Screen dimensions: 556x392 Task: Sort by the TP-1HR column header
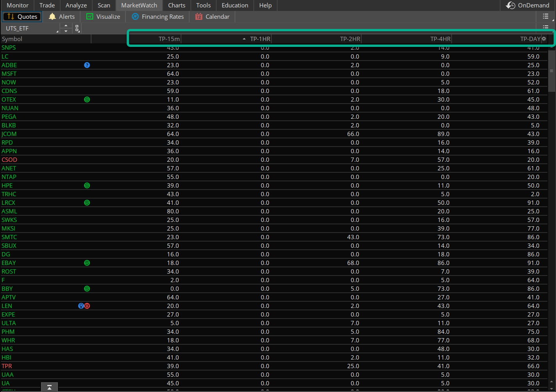point(226,39)
